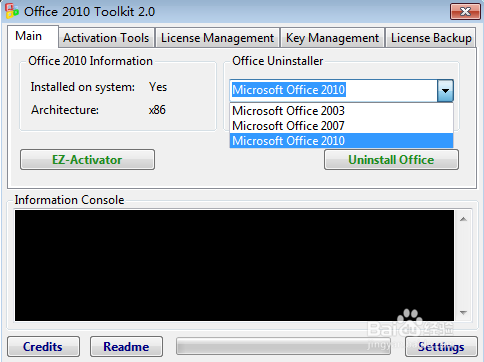Click the 'Installed on system:' label
The height and width of the screenshot is (362, 484).
83,87
